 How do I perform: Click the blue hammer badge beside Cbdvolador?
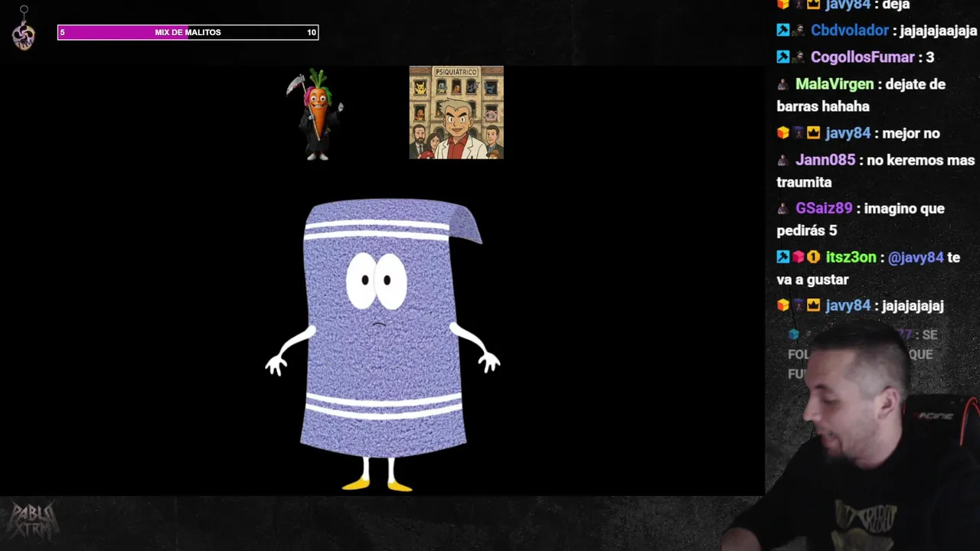782,31
